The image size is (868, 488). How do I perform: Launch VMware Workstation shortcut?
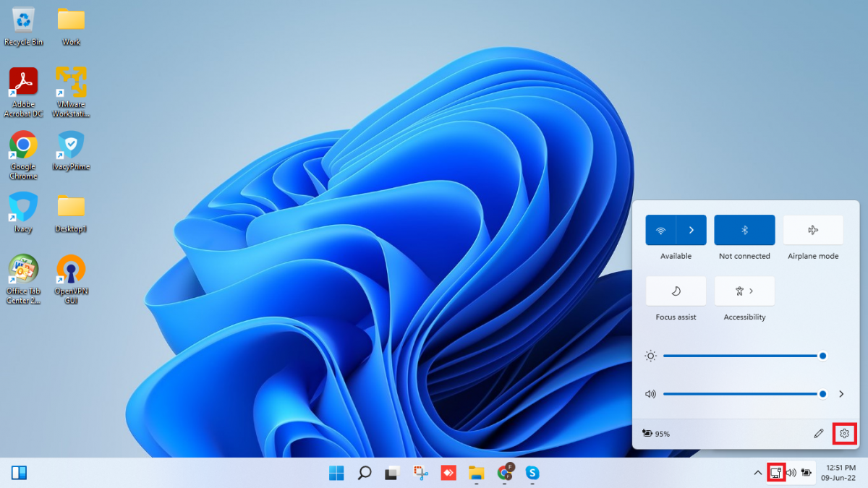coord(71,92)
